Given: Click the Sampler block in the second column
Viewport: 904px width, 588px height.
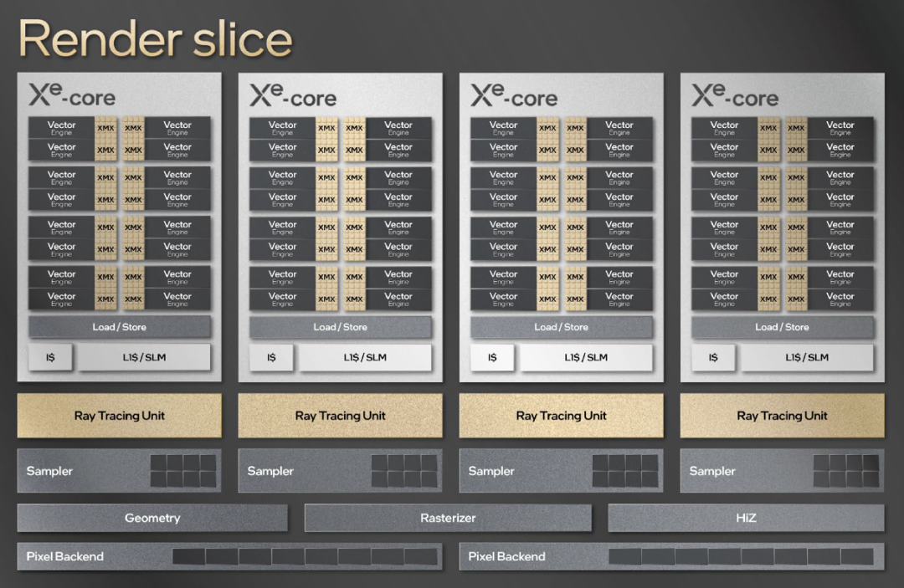Looking at the screenshot, I should 340,471.
